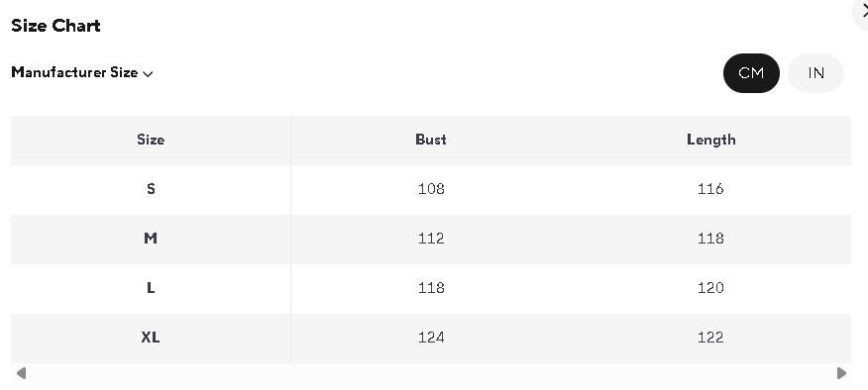The width and height of the screenshot is (868, 390).
Task: Switch units to IN
Action: 815,73
